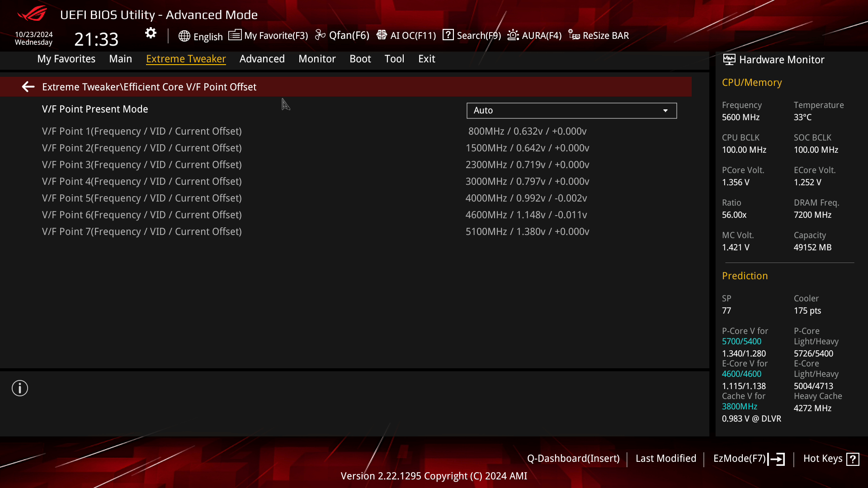This screenshot has width=868, height=488.
Task: Click Last Modified button
Action: [666, 458]
